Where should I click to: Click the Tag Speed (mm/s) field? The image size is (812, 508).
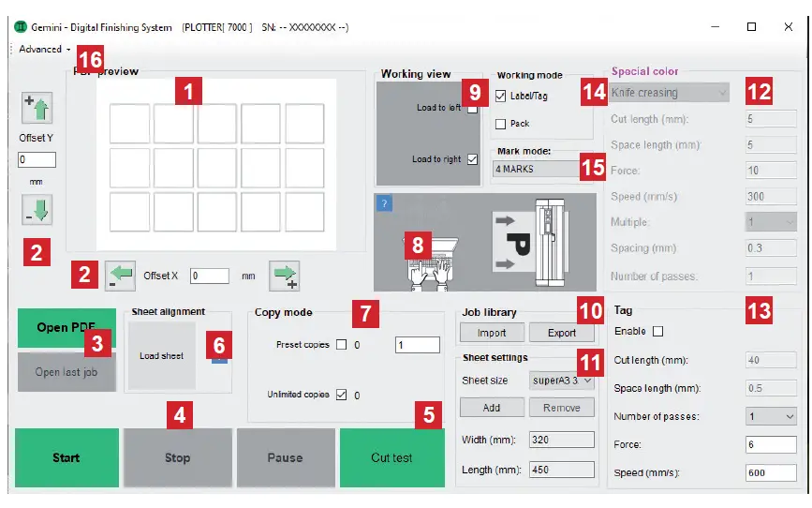click(771, 472)
